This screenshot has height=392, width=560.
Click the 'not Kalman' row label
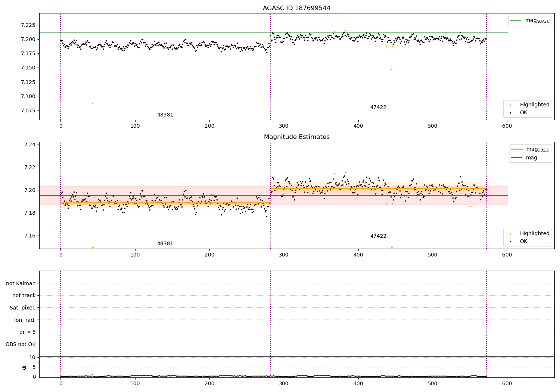coord(21,283)
